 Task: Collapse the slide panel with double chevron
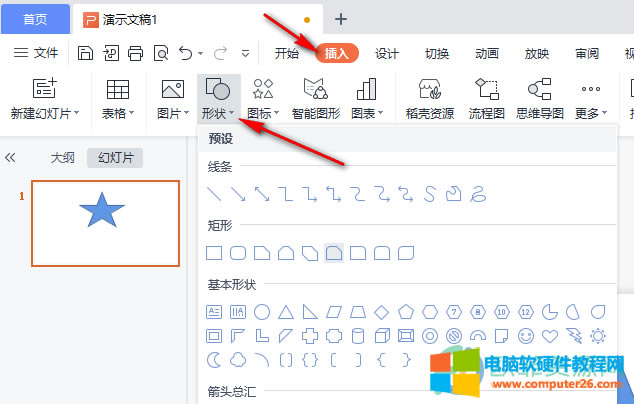click(12, 157)
